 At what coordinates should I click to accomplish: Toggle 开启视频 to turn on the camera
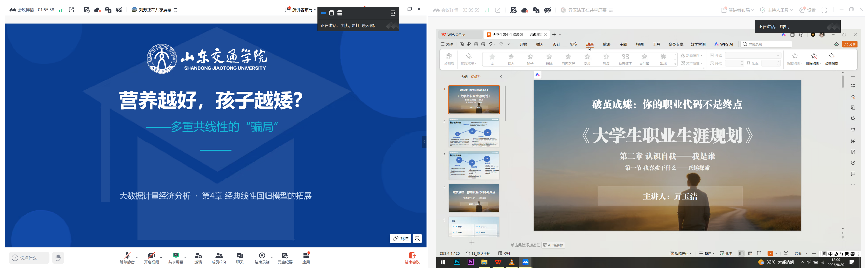(x=152, y=258)
